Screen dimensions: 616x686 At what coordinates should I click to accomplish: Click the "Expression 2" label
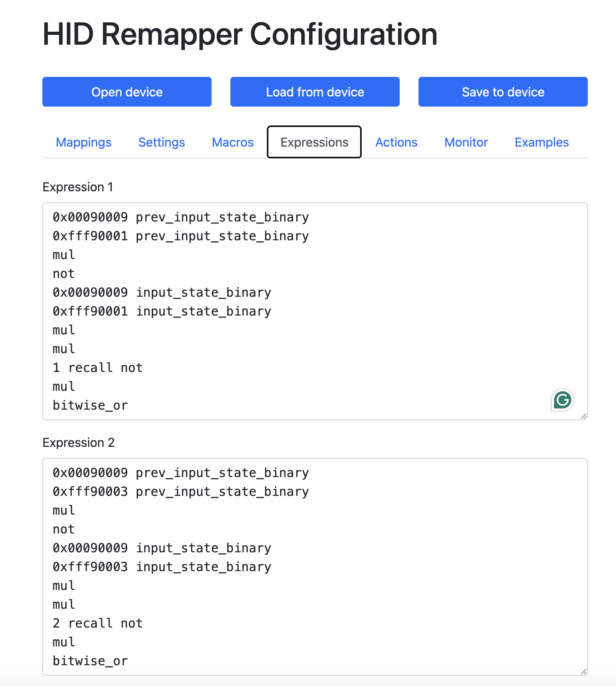(78, 443)
